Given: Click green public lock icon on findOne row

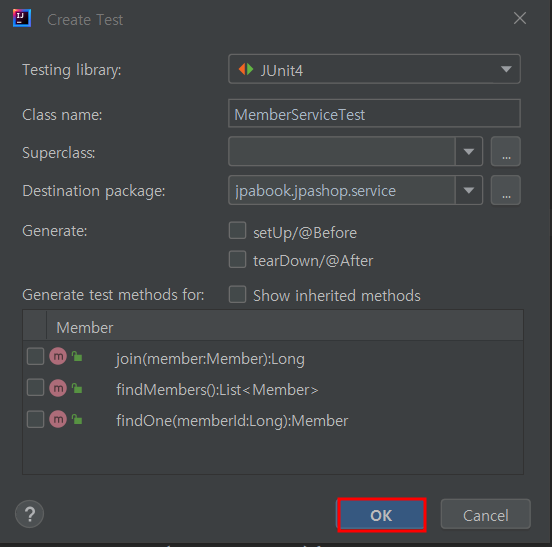Looking at the screenshot, I should (77, 419).
